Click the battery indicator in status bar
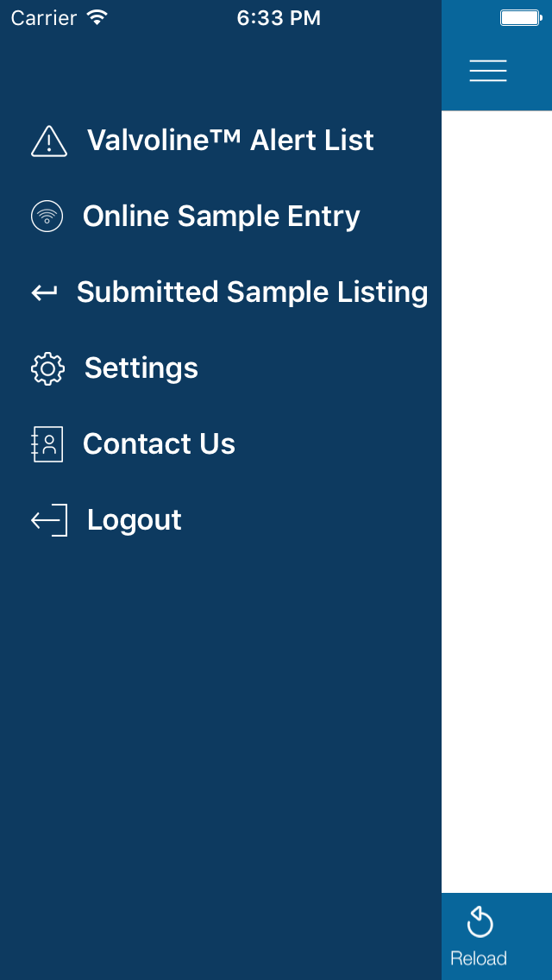The image size is (552, 980). coord(521,17)
